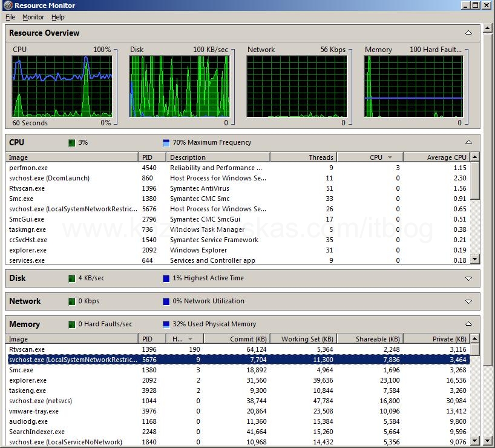Image resolution: width=495 pixels, height=448 pixels.
Task: View the CPU overview graph
Action: coord(62,86)
